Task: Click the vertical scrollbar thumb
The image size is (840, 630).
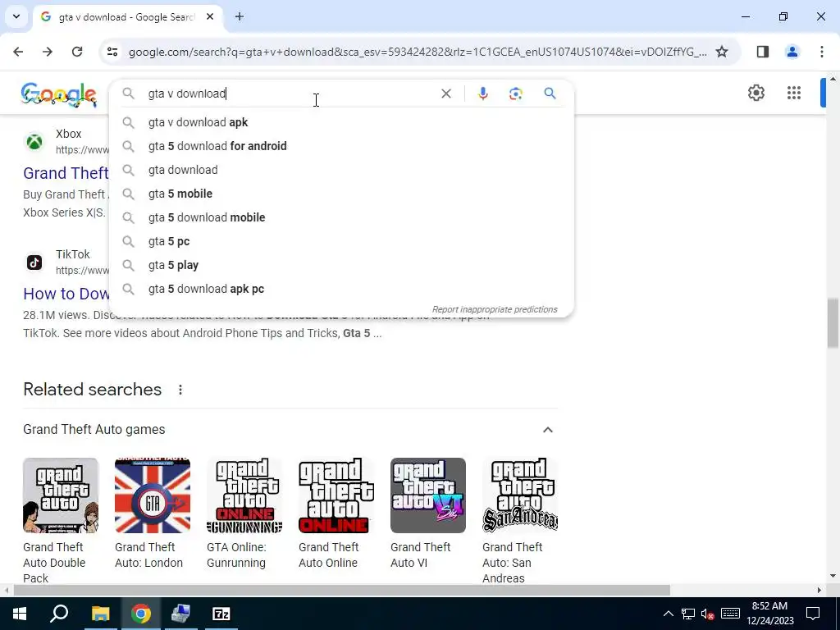Action: [x=833, y=322]
